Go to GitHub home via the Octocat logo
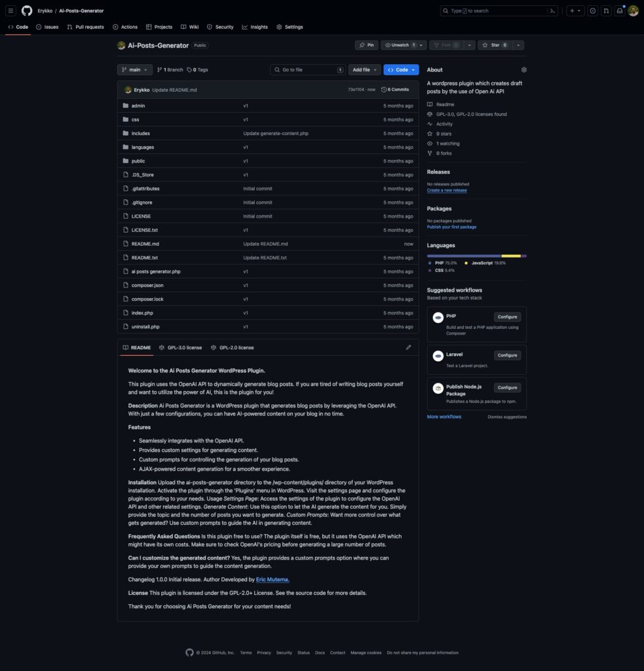This screenshot has height=671, width=644. (x=27, y=10)
